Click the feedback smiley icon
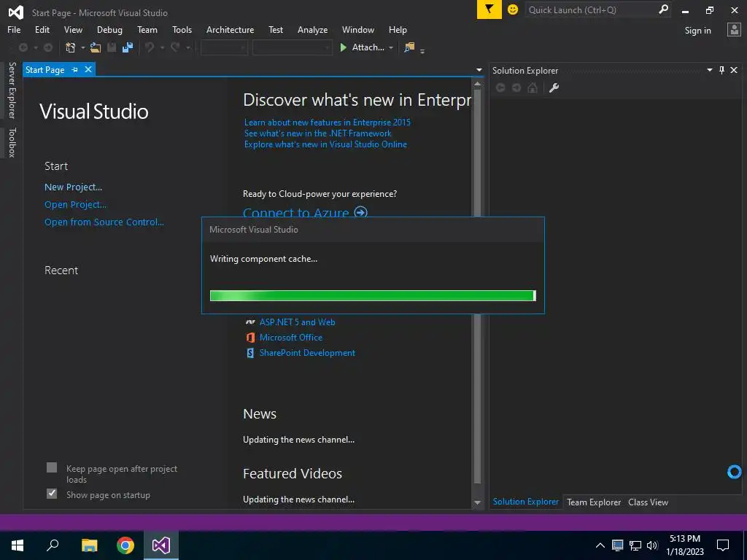Viewport: 747px width, 560px height. pos(513,9)
